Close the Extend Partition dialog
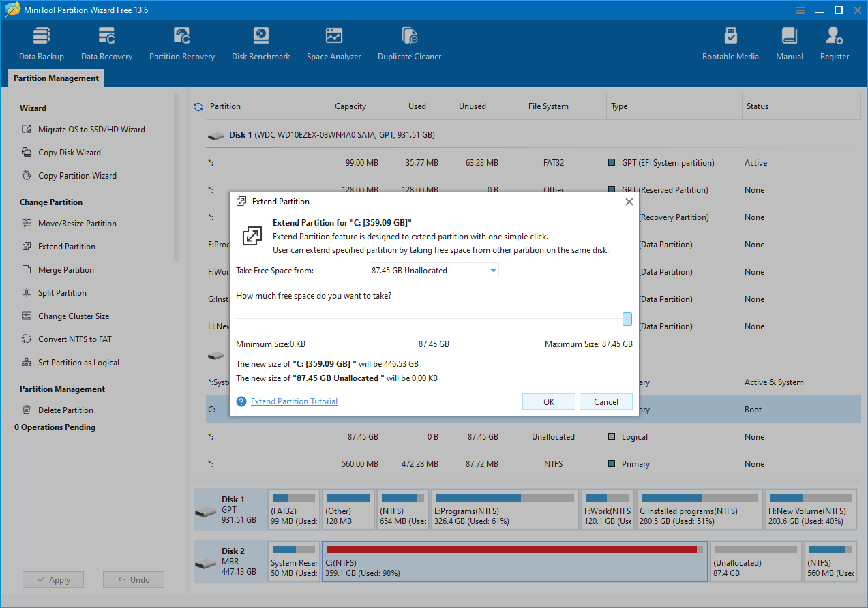 (629, 202)
